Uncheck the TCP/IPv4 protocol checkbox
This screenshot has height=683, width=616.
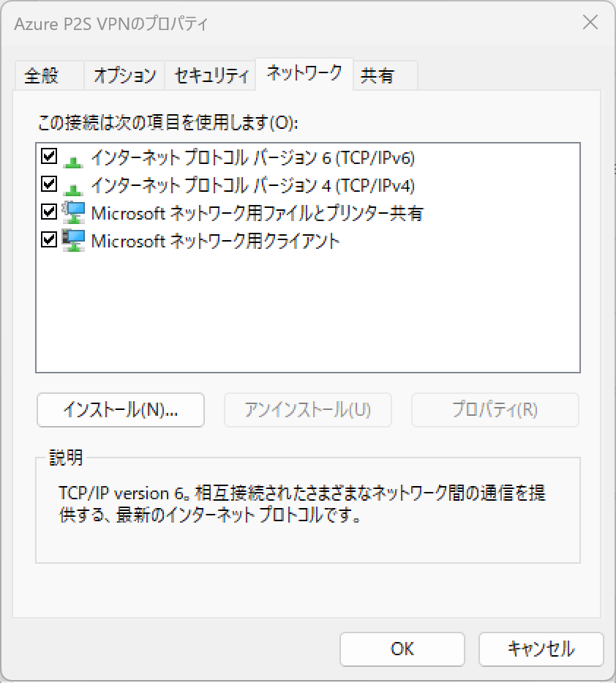pyautogui.click(x=49, y=184)
